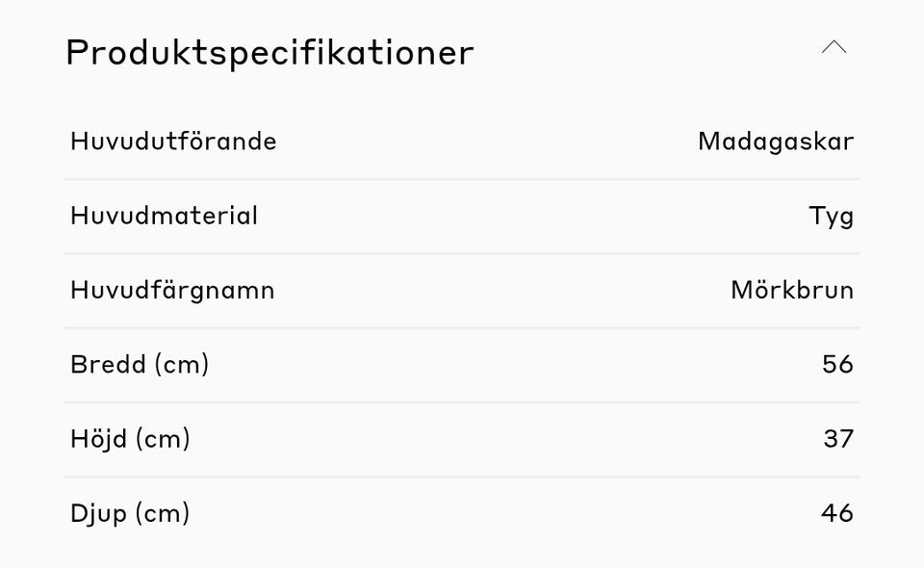This screenshot has width=924, height=568.
Task: Click the Huvudutförande label
Action: pos(173,142)
